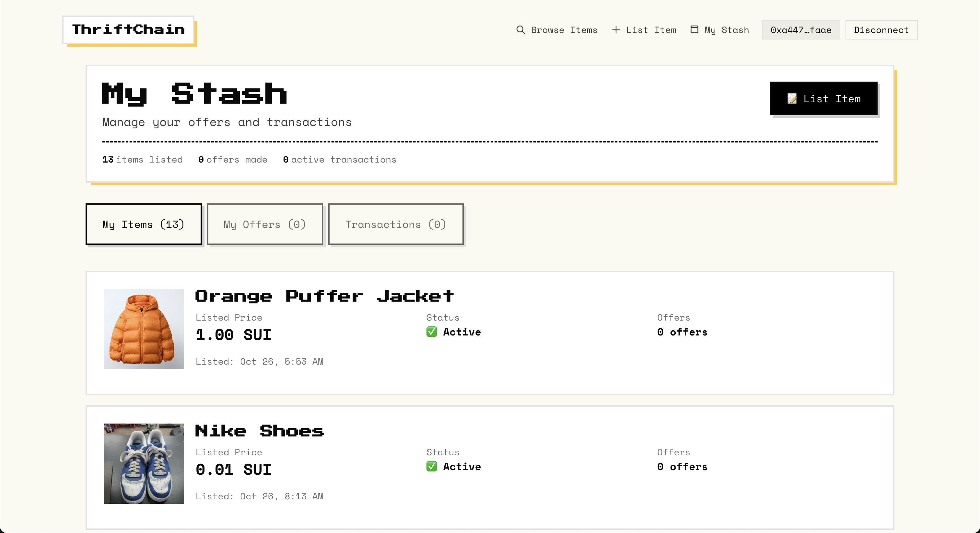Open the Orange Puffer Jacket thumbnail

click(x=144, y=329)
